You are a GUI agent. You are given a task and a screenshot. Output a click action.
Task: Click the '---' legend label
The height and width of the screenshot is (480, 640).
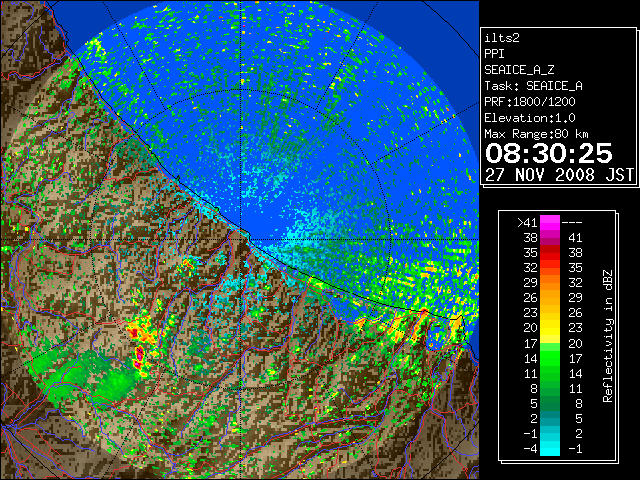pos(572,223)
